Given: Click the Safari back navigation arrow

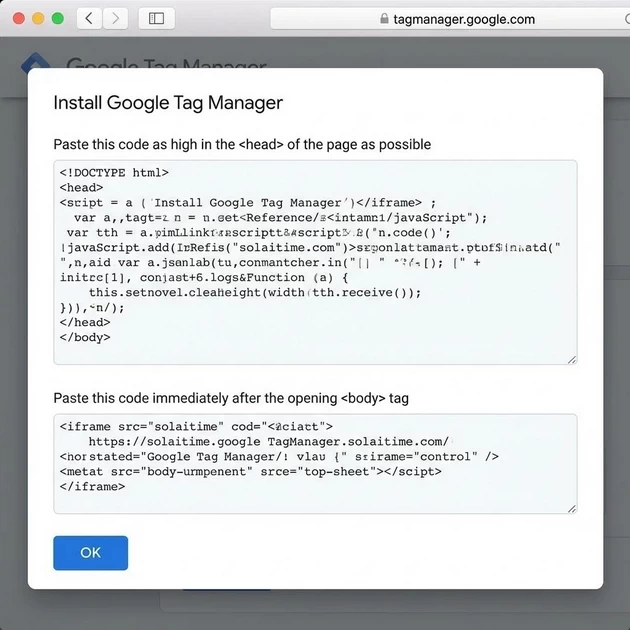Looking at the screenshot, I should [90, 18].
